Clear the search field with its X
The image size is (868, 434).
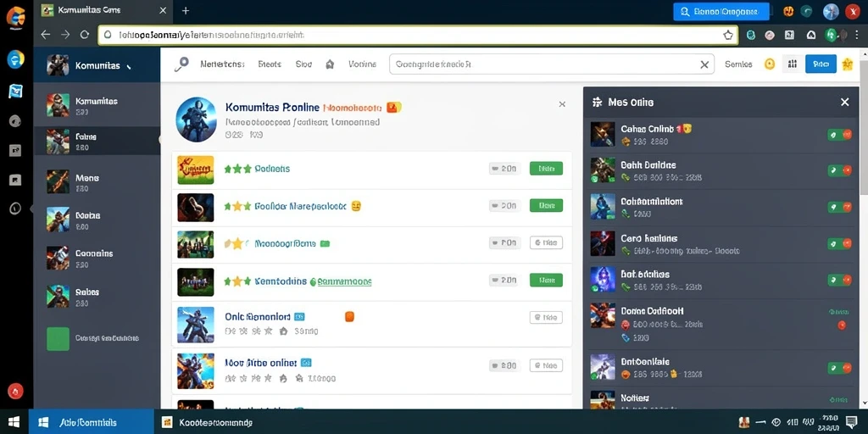(704, 64)
